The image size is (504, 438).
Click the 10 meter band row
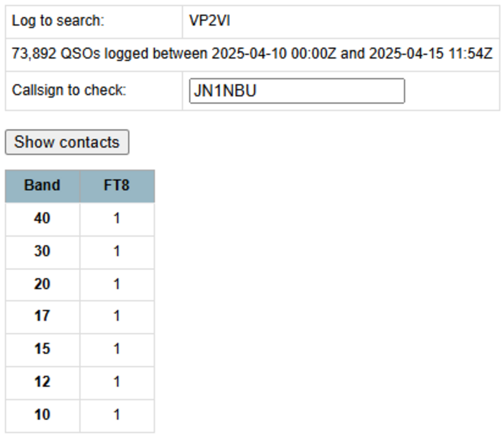point(42,414)
